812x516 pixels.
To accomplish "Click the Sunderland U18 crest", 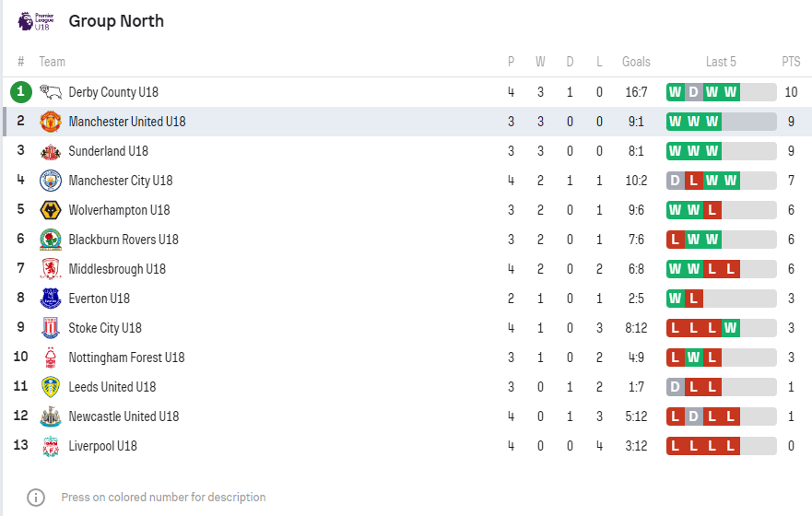I will [x=51, y=151].
